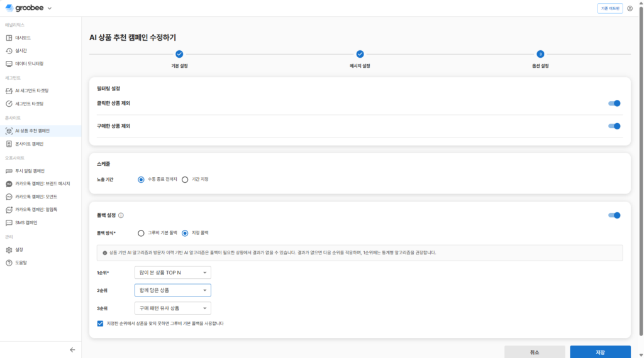Screen dimensions: 644x358
Task: Click the page vertical scrollbar
Action: [641, 170]
